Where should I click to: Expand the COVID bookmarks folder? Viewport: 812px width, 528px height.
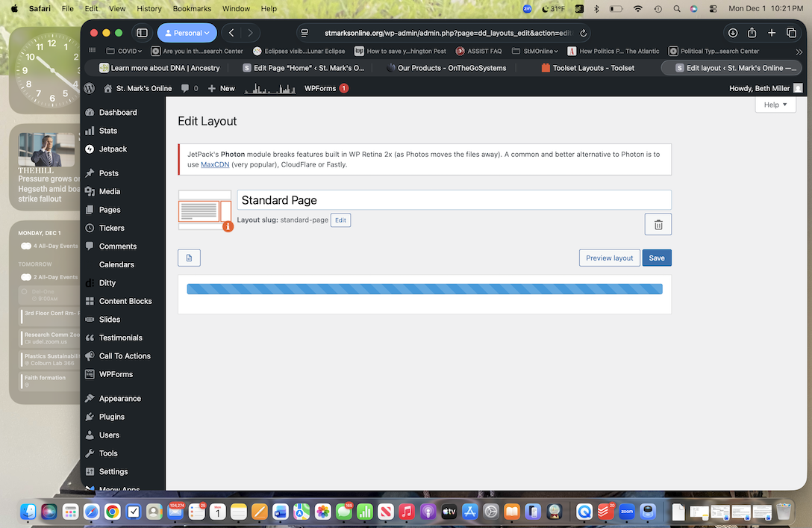(124, 52)
